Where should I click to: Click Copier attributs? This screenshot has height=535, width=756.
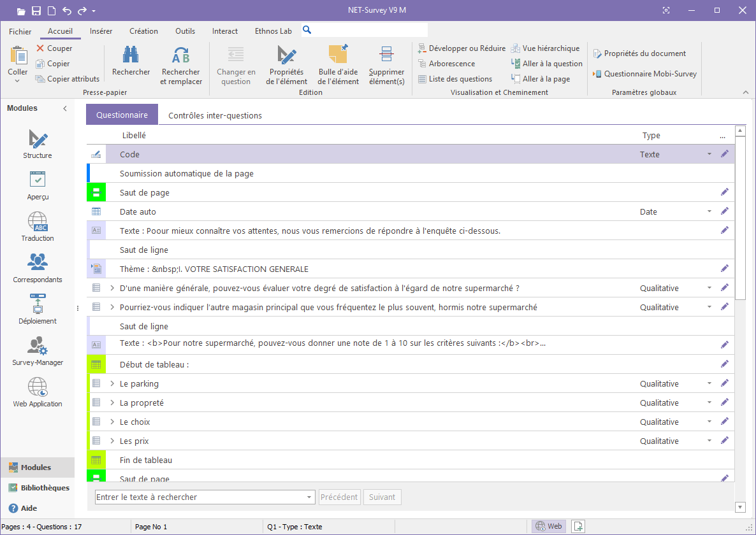pos(68,79)
